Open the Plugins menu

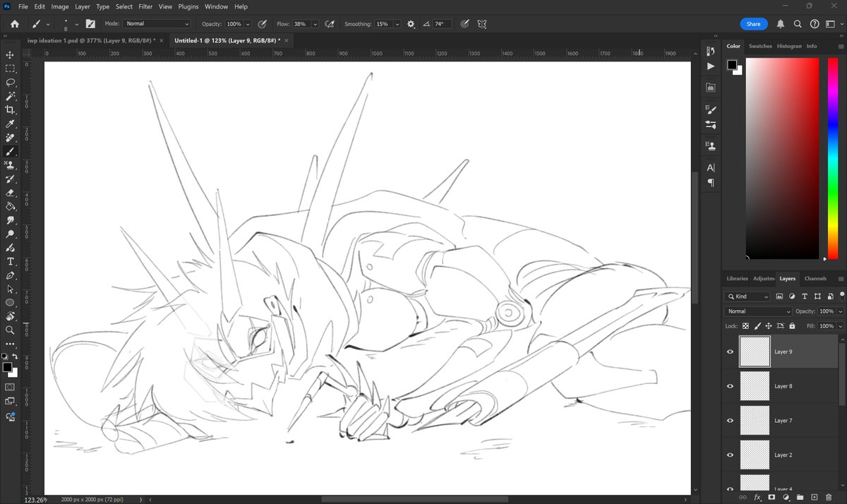(188, 6)
